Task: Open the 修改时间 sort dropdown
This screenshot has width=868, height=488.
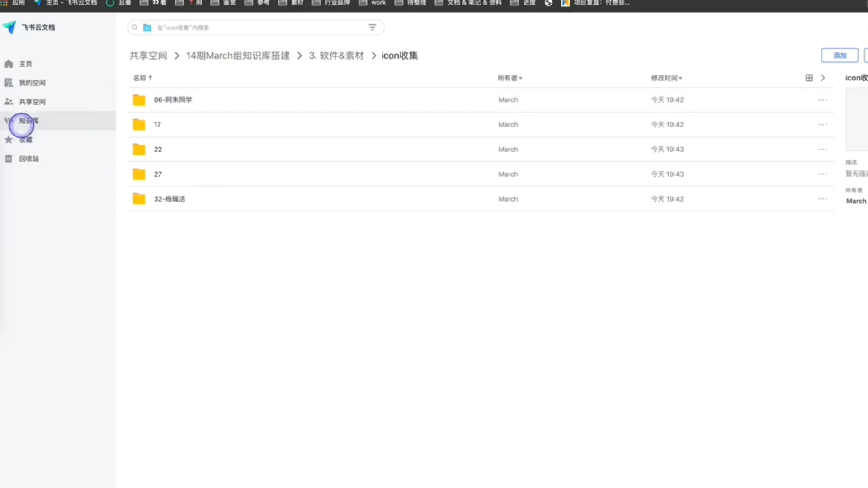Action: pyautogui.click(x=666, y=78)
